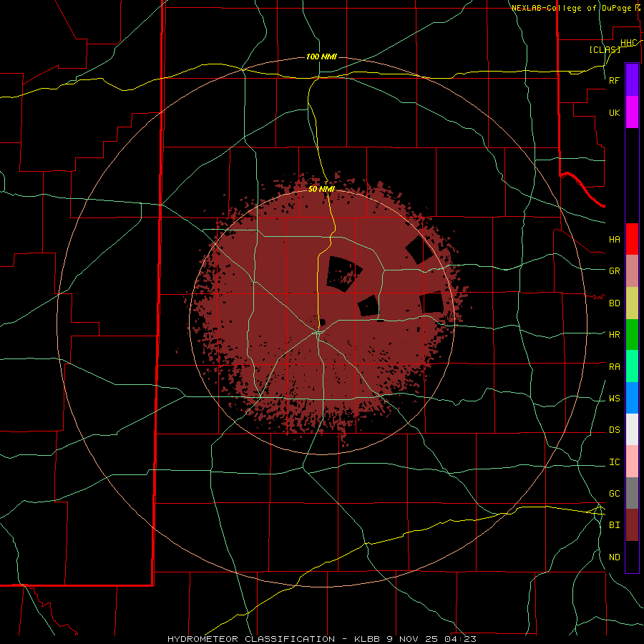Pick the HR green legend swatch
Image resolution: width=644 pixels, height=644 pixels.
[x=632, y=335]
